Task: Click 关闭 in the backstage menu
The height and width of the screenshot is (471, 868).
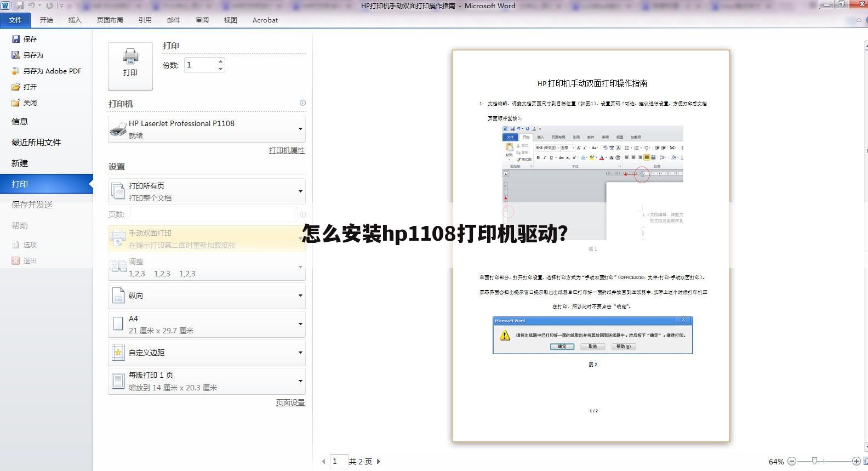Action: coord(24,103)
